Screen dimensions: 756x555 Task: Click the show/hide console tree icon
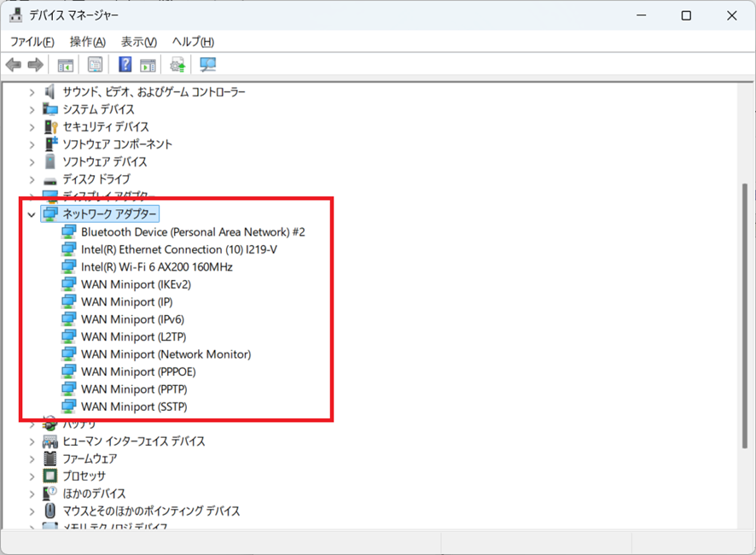pyautogui.click(x=65, y=65)
